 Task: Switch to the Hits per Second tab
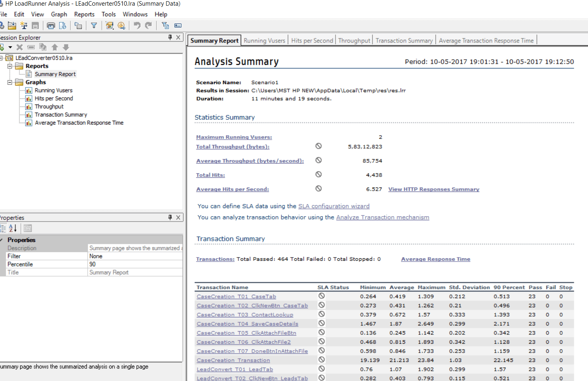point(312,40)
